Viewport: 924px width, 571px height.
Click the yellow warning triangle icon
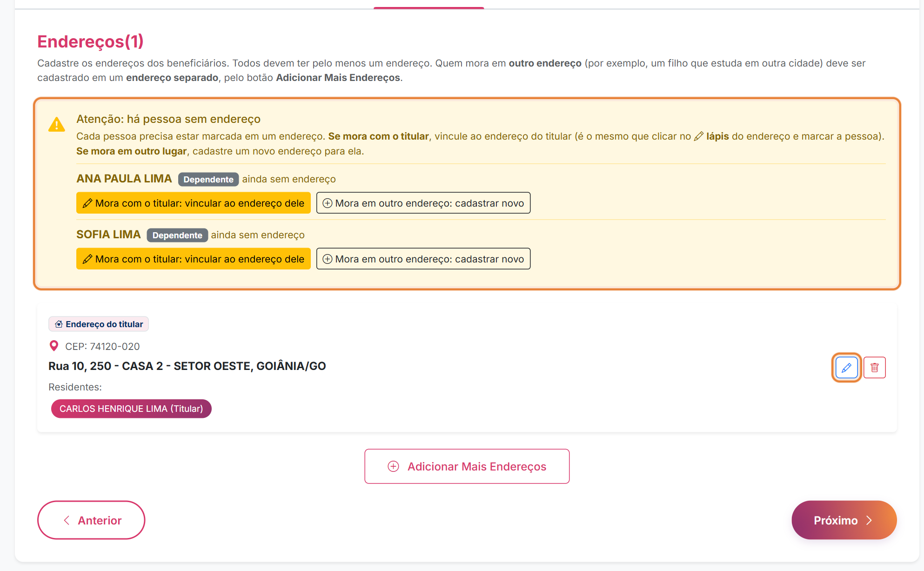[57, 125]
